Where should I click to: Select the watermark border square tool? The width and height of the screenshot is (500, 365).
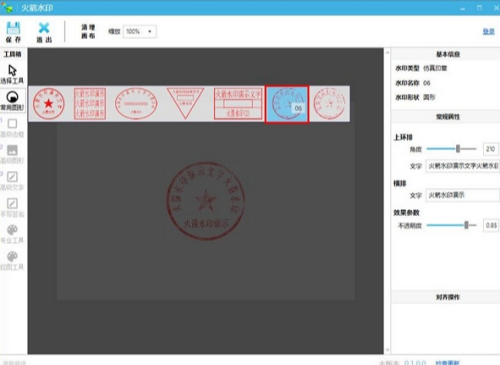(x=12, y=124)
